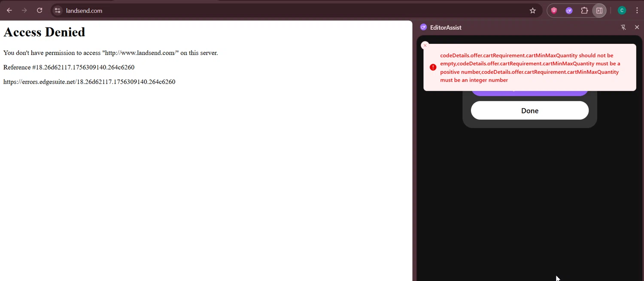The image size is (644, 281).
Task: Go back to the previous page
Action: click(x=9, y=10)
